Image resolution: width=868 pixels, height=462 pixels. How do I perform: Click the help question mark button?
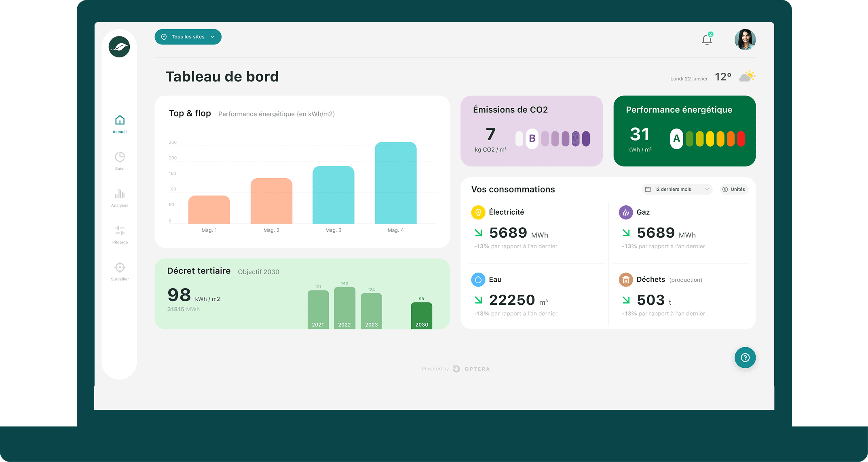coord(745,358)
